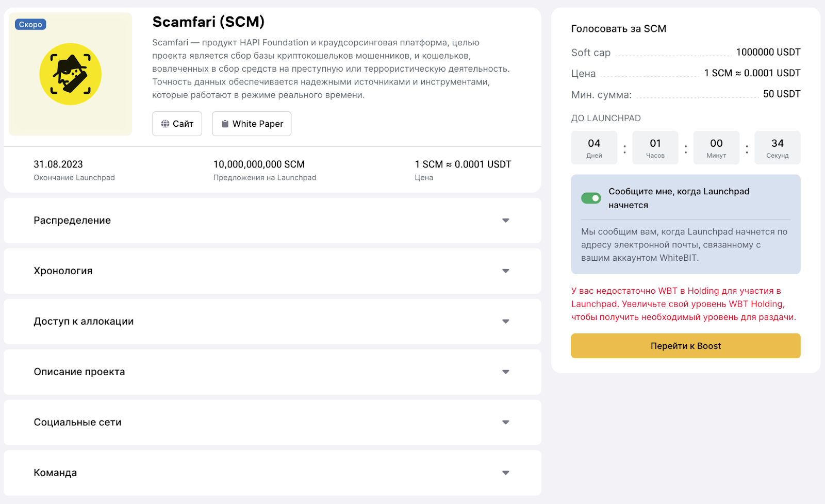This screenshot has height=504, width=825.
Task: Open the Сайт website button
Action: (x=177, y=124)
